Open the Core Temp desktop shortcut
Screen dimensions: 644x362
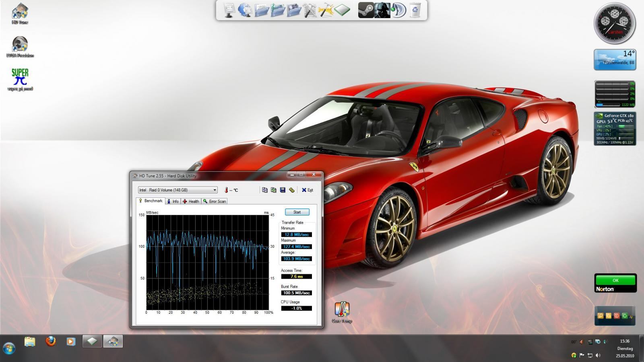click(x=342, y=313)
